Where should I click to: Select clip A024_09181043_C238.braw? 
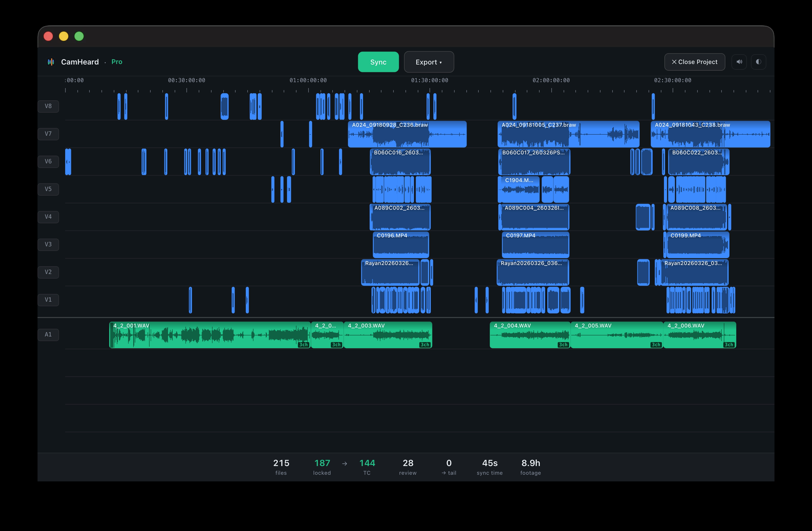(710, 134)
